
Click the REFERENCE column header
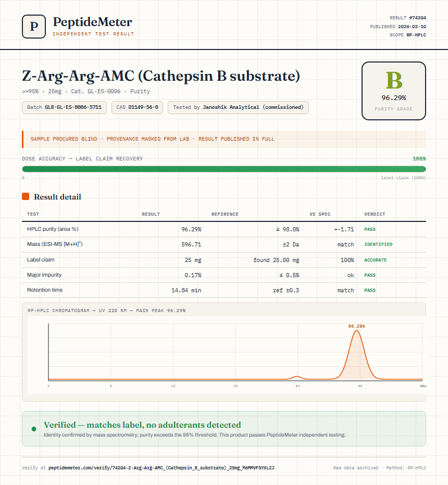[x=225, y=214]
